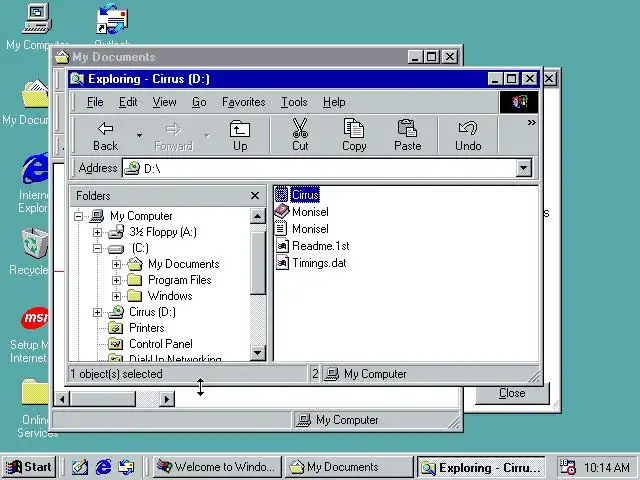Launch Internet Explorer from Quick Launch bar

(x=103, y=467)
